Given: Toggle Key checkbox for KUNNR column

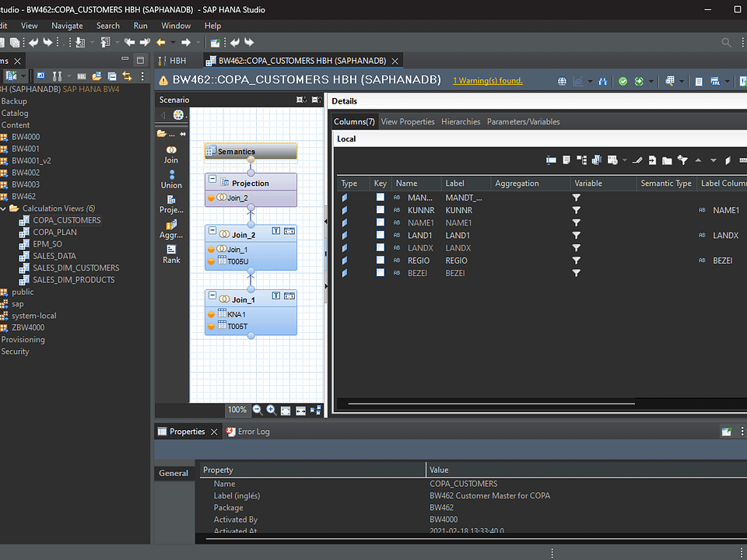Looking at the screenshot, I should [381, 211].
